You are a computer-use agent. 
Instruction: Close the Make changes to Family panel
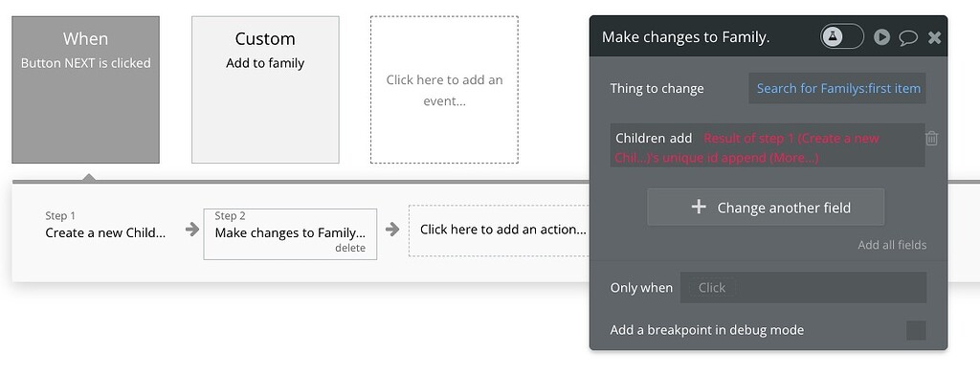[934, 38]
